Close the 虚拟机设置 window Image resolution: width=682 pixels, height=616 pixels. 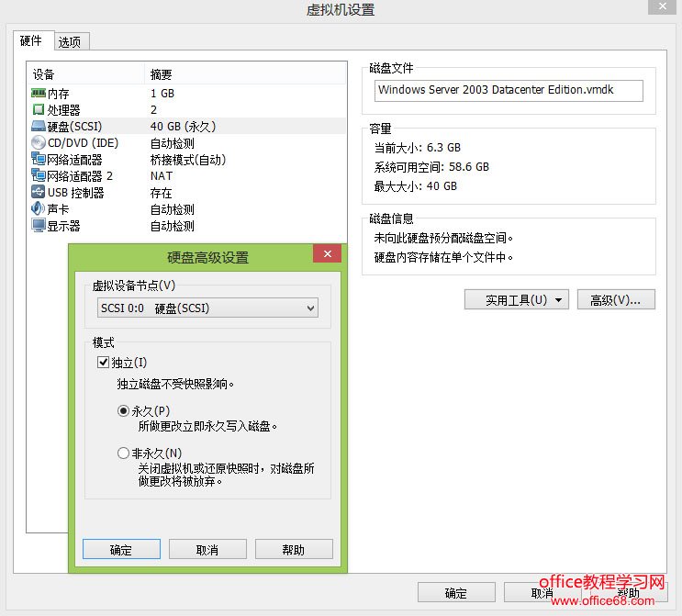pyautogui.click(x=662, y=6)
